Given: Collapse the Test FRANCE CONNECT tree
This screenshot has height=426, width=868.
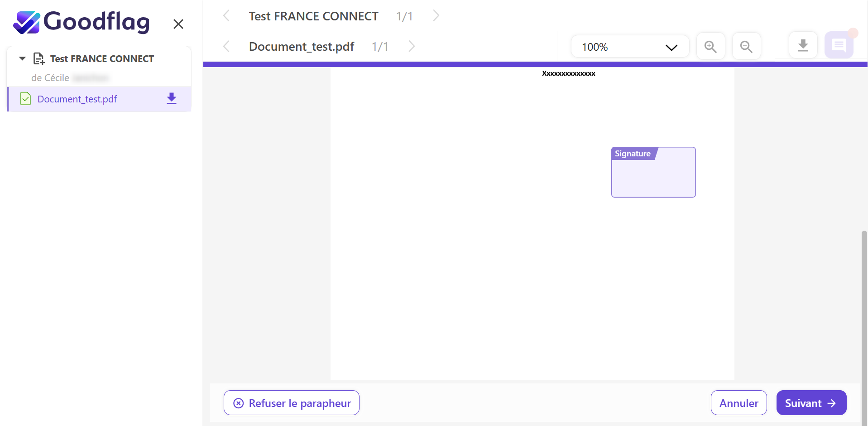Looking at the screenshot, I should coord(22,58).
